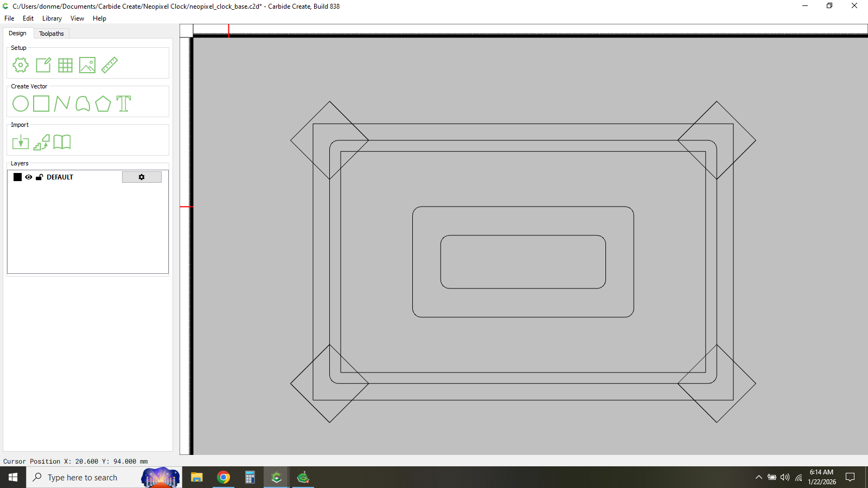Toggle the DEFAULT layer lock
Image resolution: width=868 pixels, height=488 pixels.
(x=39, y=177)
